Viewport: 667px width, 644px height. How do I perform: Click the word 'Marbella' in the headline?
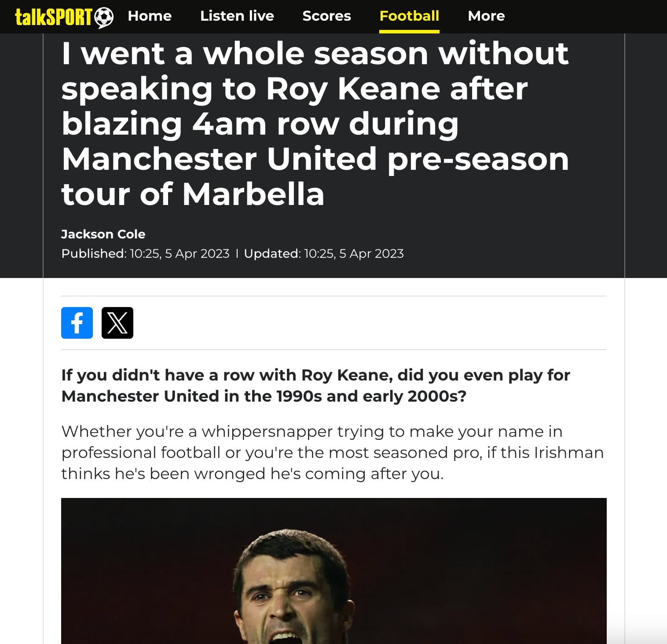(253, 194)
